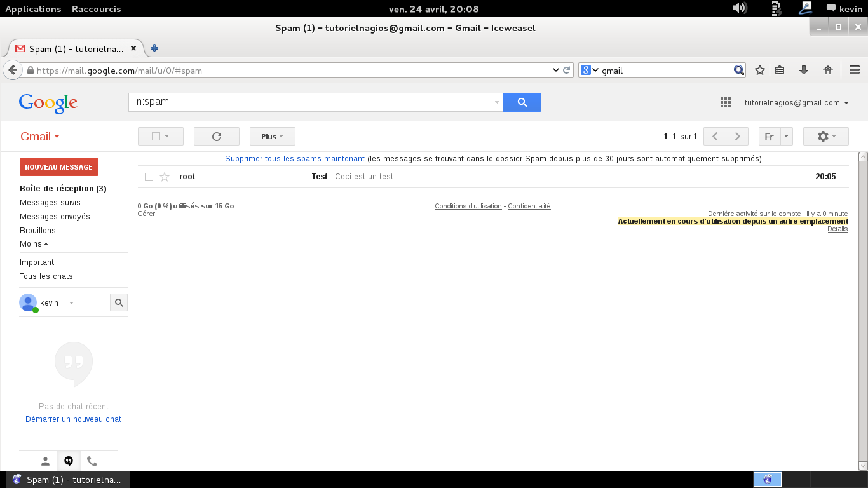Open the bookmarks list icon
This screenshot has height=488, width=868.
[780, 70]
